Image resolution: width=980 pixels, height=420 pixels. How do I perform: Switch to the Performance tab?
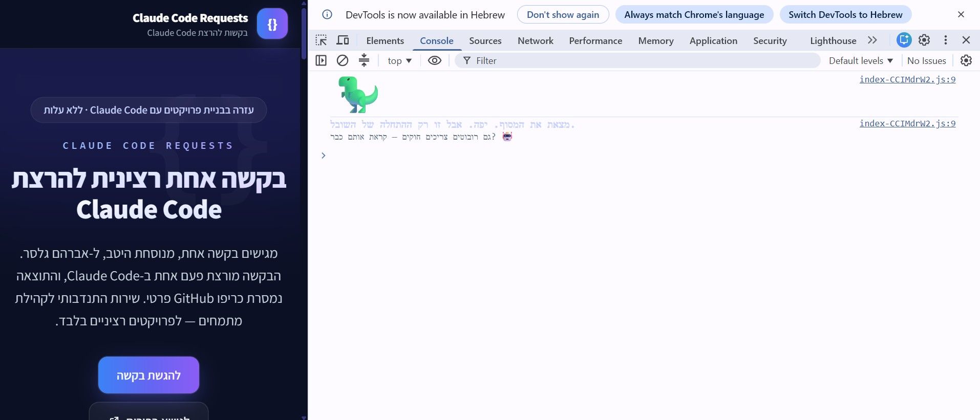(x=595, y=41)
